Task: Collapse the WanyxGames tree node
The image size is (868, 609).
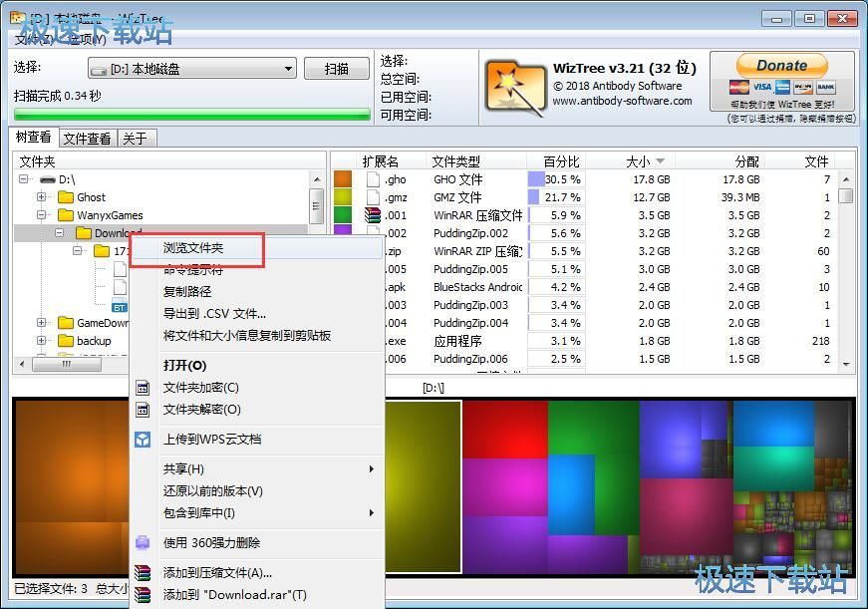Action: click(42, 215)
